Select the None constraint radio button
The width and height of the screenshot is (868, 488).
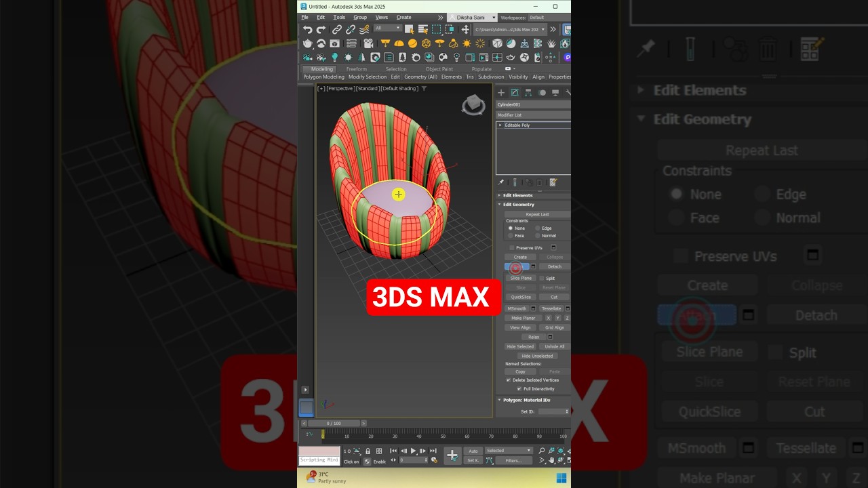[x=511, y=228]
